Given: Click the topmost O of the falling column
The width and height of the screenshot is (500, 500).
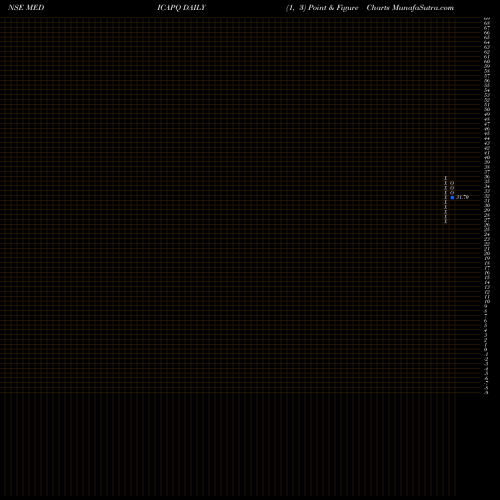Looking at the screenshot, I should tap(452, 183).
